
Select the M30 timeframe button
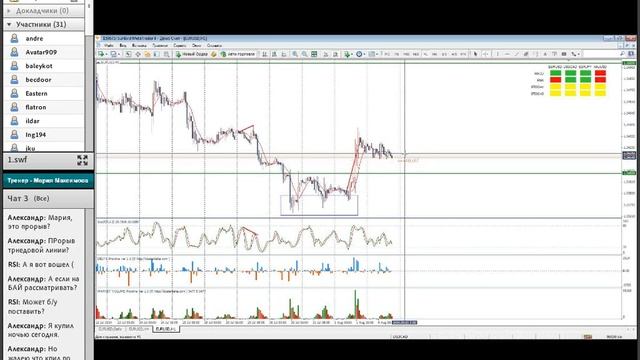[x=416, y=54]
